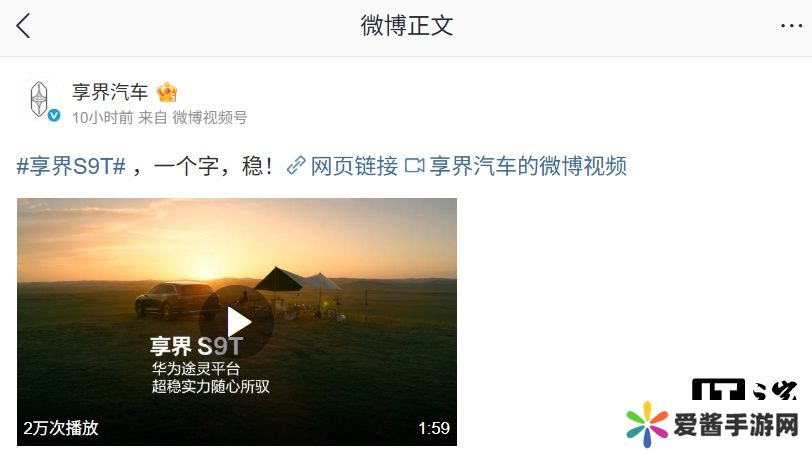Open the 享界汽车 account name
Screen dimensions: 812x450
[x=110, y=92]
